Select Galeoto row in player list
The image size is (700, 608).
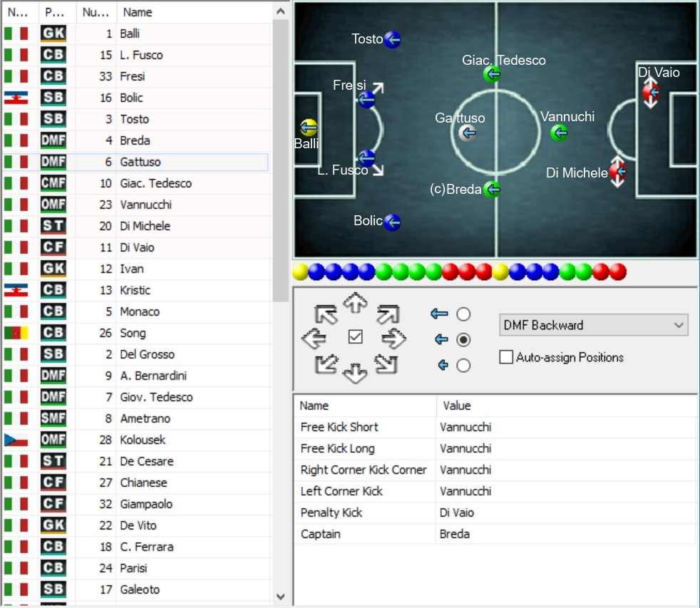click(135, 589)
